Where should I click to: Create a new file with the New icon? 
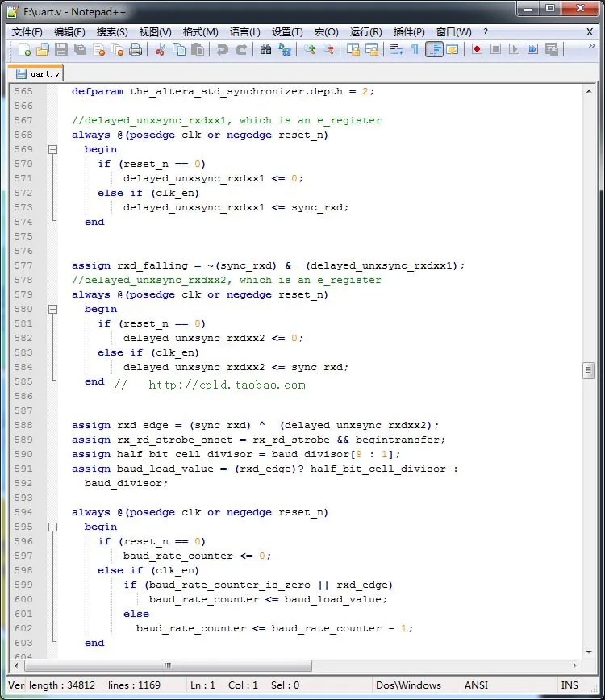point(24,49)
